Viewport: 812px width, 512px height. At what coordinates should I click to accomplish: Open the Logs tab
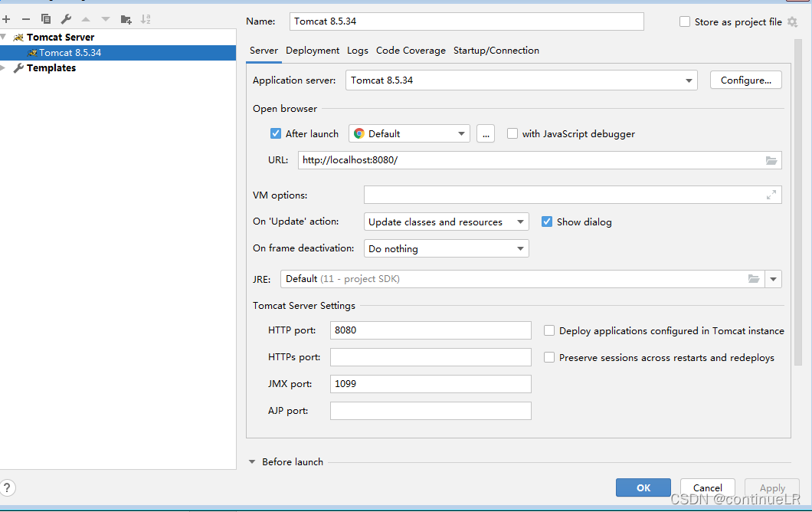pyautogui.click(x=357, y=51)
